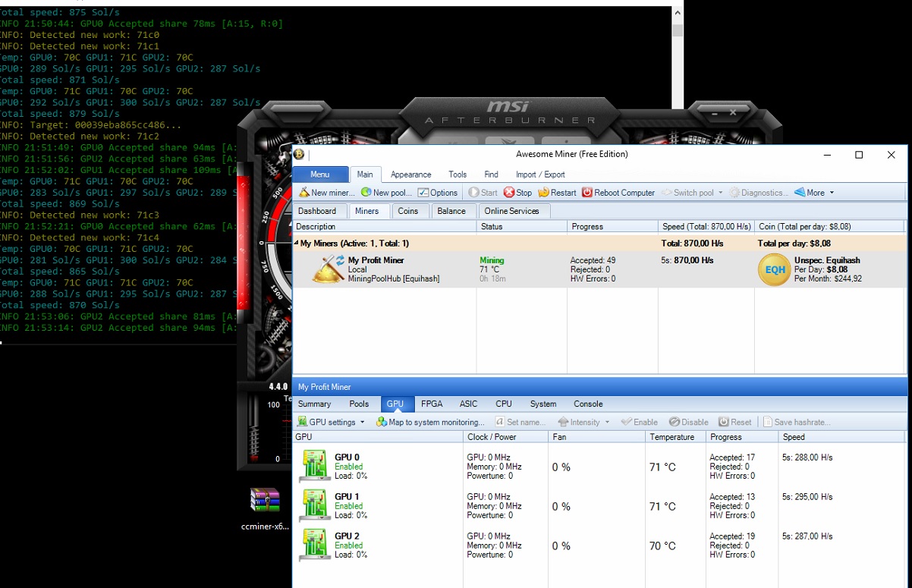This screenshot has height=588, width=912.
Task: Click the pickaxe icon of My Profit Miner
Action: (x=329, y=269)
